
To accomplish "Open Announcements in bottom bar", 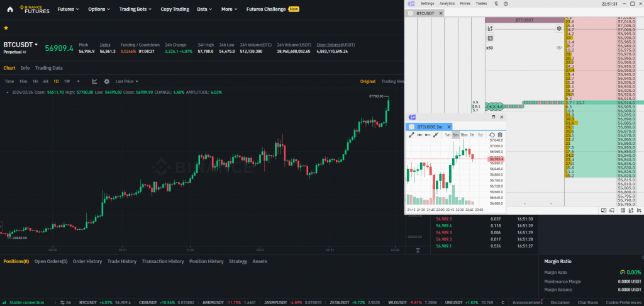I will [528, 303].
